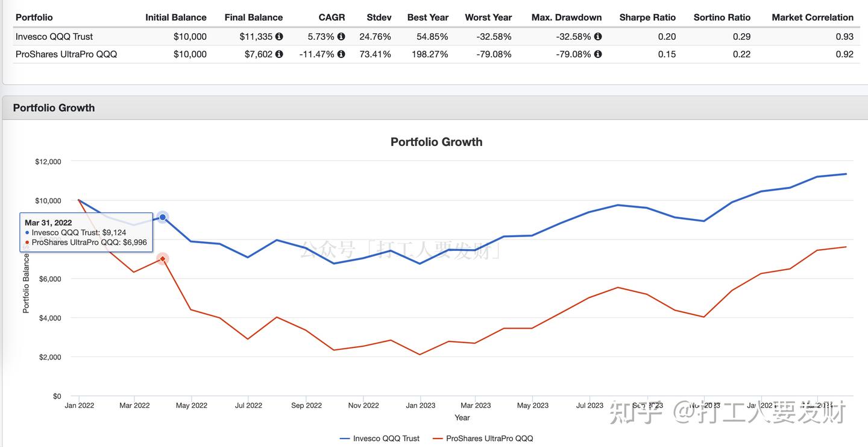Click info icon beside $11,335 final balance

(x=279, y=37)
